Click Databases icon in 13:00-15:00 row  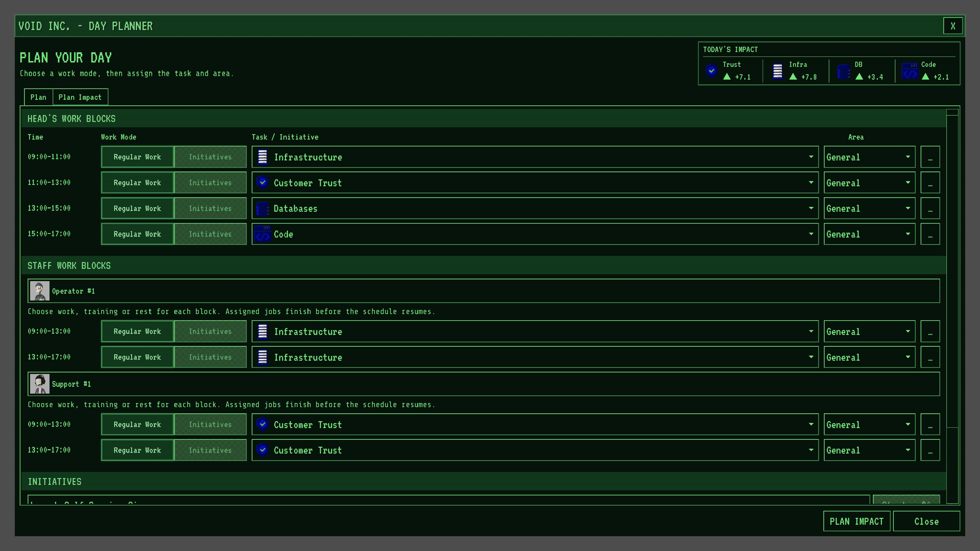pyautogui.click(x=263, y=208)
